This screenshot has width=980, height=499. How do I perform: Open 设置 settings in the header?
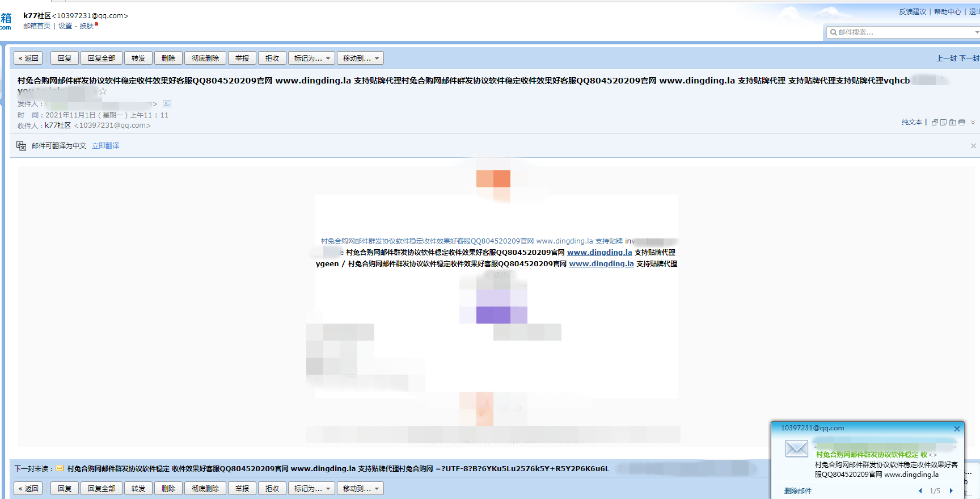tap(65, 26)
